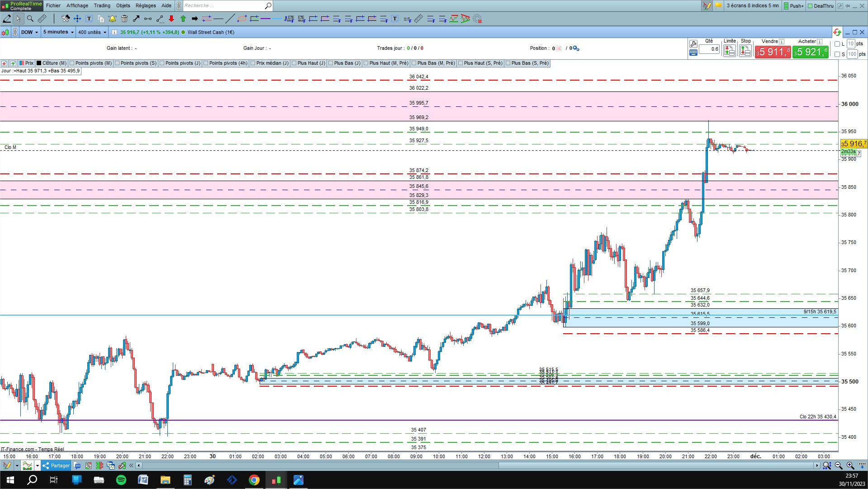Select the ellipse drawing tool

[x=242, y=19]
